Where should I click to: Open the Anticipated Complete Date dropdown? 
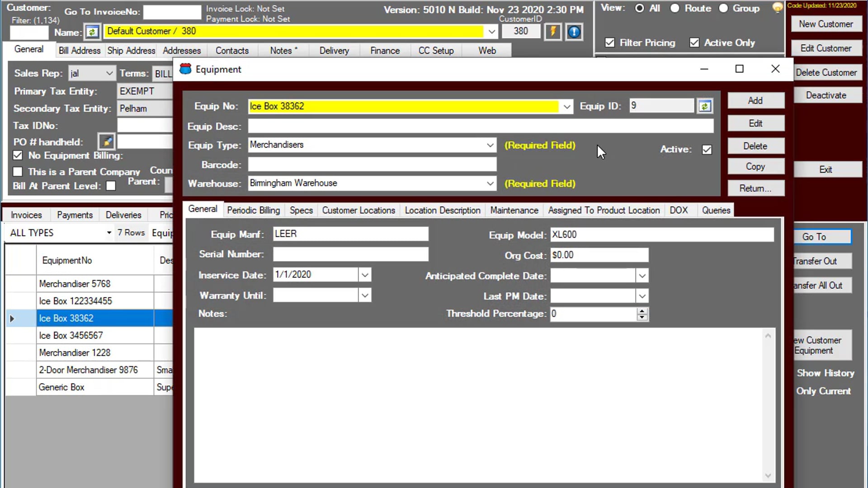[x=642, y=276]
